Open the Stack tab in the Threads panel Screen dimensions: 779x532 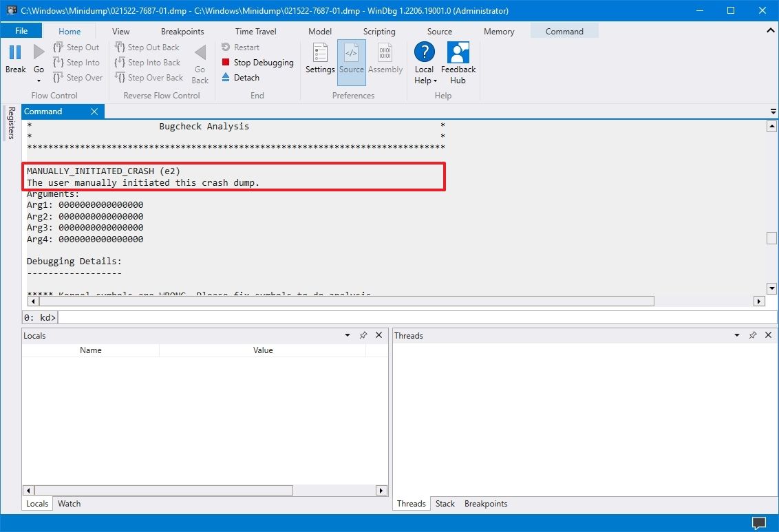(x=445, y=503)
